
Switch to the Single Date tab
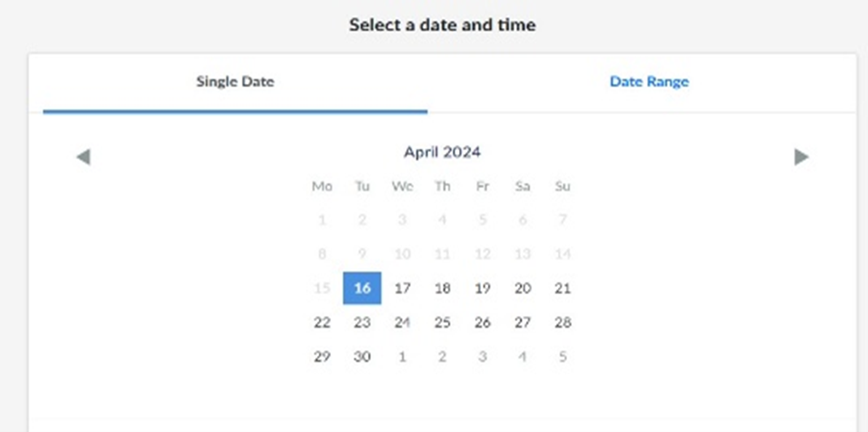(x=235, y=82)
